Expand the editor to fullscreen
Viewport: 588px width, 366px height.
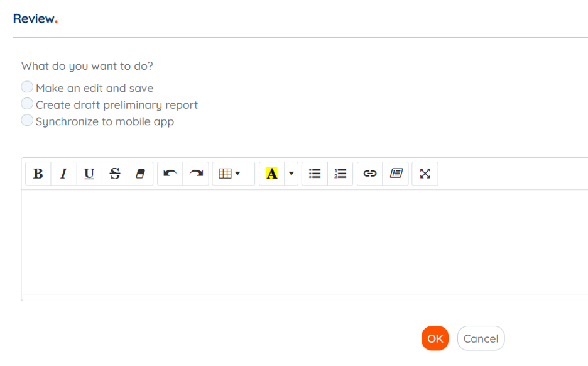tap(425, 174)
